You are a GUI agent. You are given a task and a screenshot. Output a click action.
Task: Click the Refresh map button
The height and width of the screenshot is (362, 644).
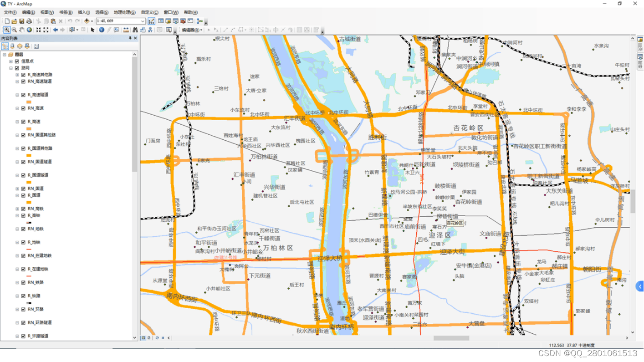click(156, 338)
